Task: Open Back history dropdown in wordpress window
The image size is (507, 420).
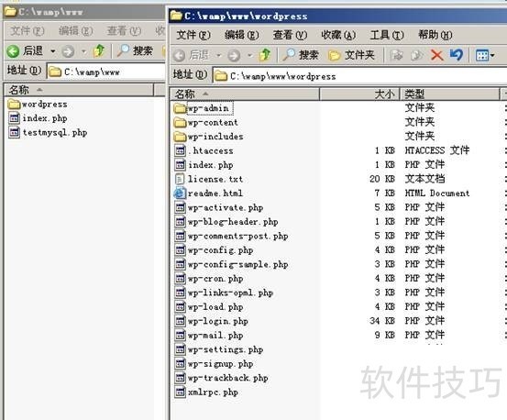Action: point(218,56)
